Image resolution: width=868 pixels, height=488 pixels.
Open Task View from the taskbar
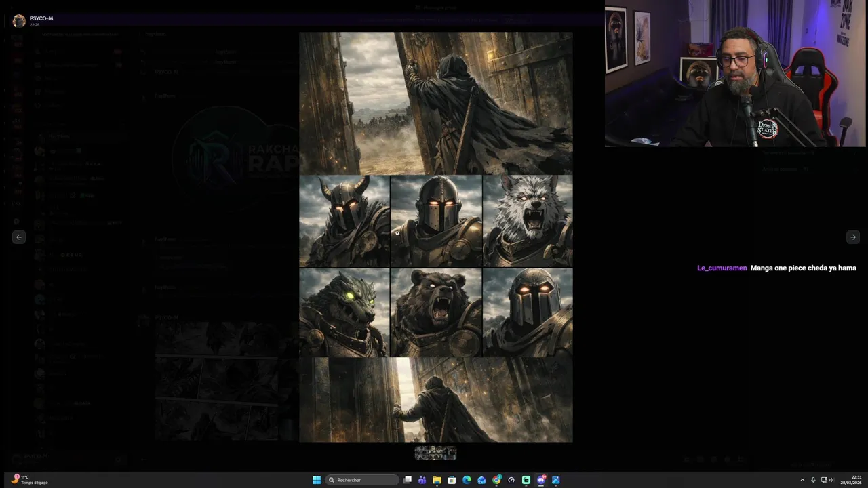click(408, 480)
